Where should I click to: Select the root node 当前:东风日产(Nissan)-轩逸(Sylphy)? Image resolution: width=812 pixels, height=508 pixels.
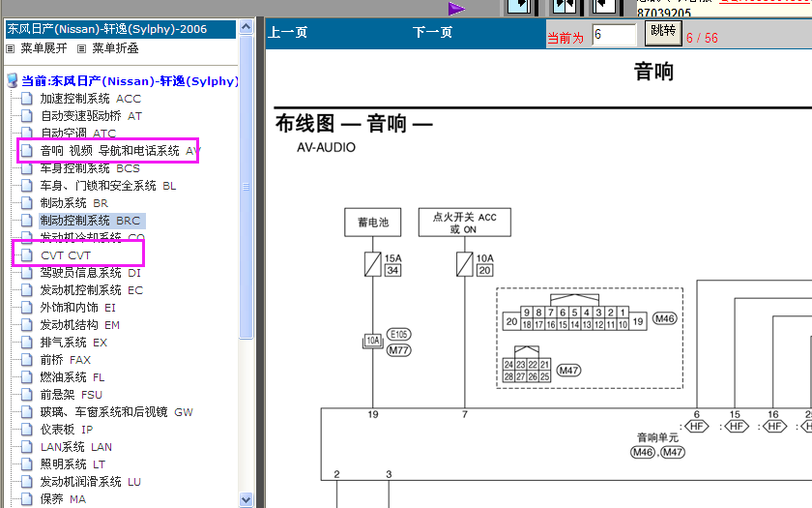[130, 81]
